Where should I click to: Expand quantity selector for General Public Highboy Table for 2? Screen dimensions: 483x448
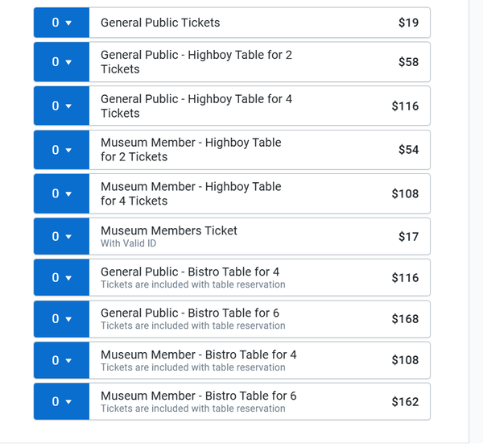61,62
